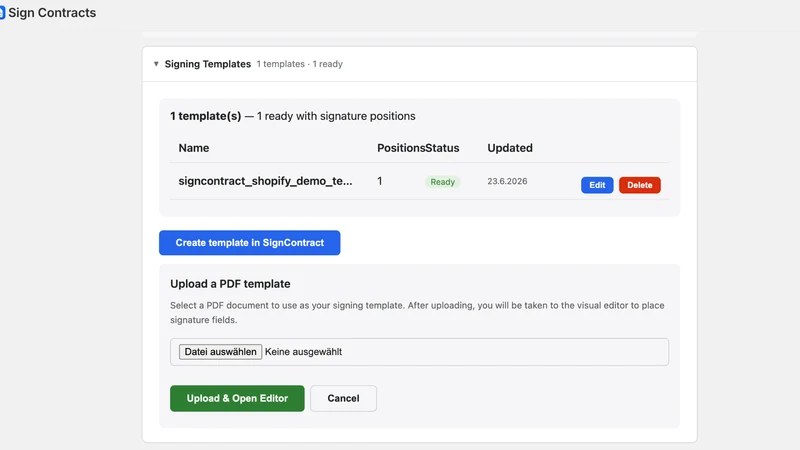Delete the signcontract_shopify_demo template
Image resolution: width=800 pixels, height=450 pixels.
640,185
